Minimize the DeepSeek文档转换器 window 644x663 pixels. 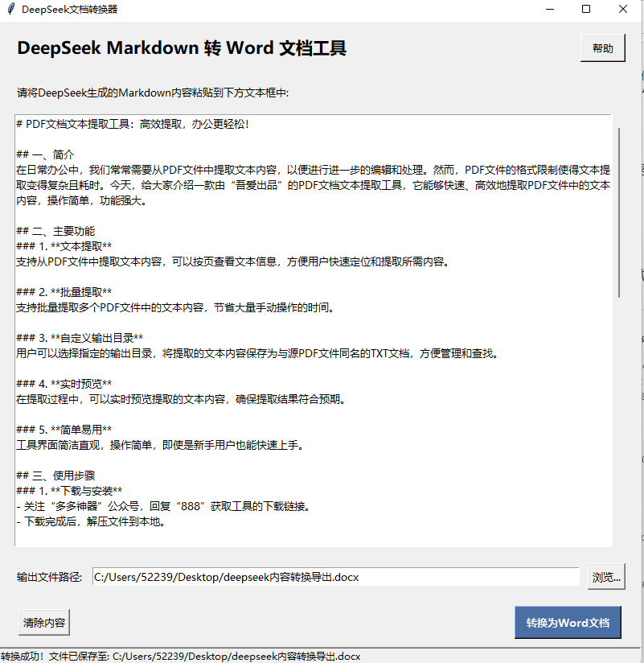[x=550, y=9]
